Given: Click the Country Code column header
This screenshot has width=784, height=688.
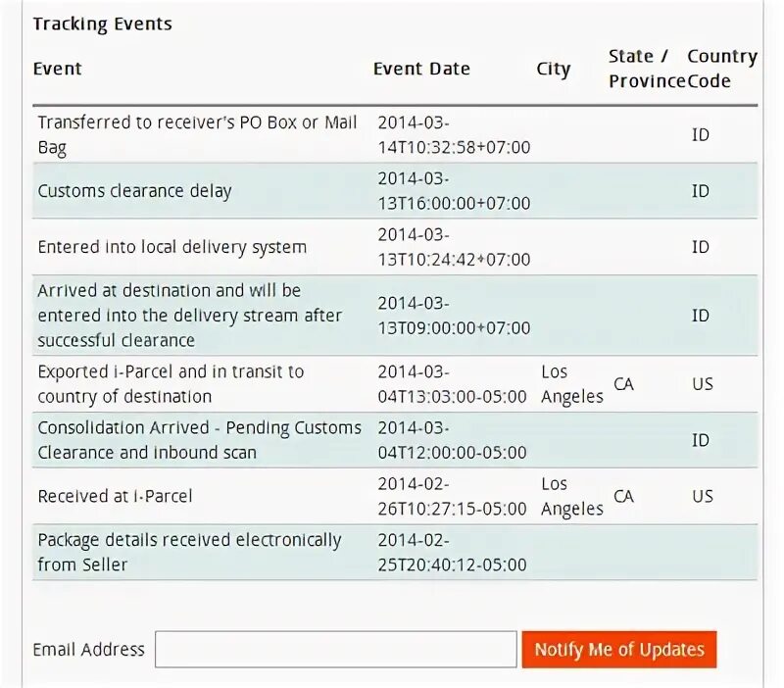Looking at the screenshot, I should pos(722,69).
